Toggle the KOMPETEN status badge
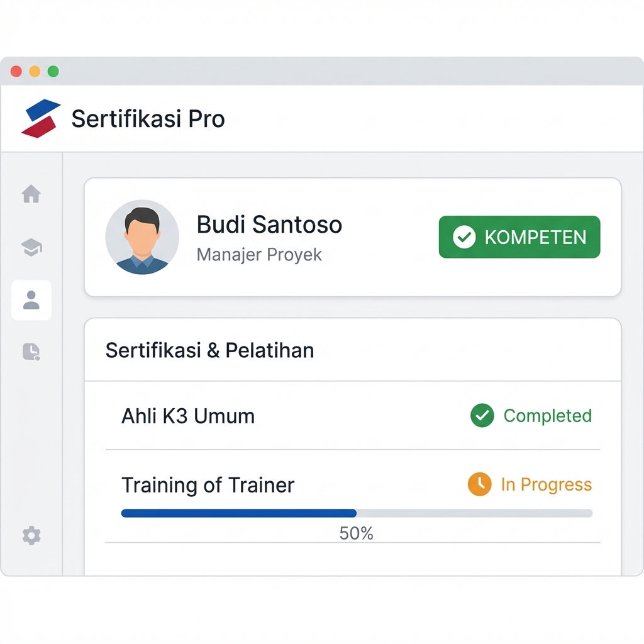This screenshot has width=644, height=644. (519, 237)
